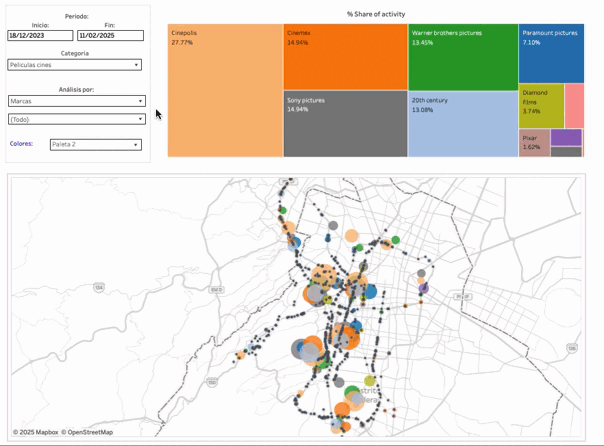Viewport: 604px width, 446px height.
Task: Select the Paramount pictures 7.10% treemap block
Action: click(x=551, y=54)
